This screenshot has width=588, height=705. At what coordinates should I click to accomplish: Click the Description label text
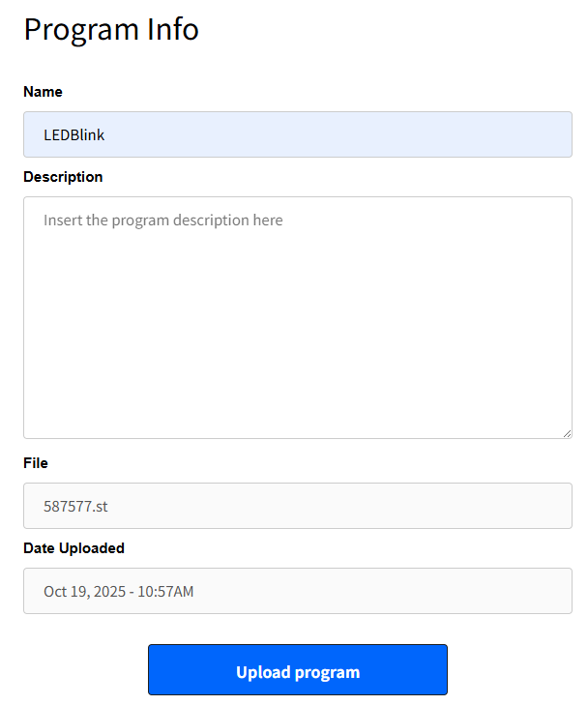(63, 177)
